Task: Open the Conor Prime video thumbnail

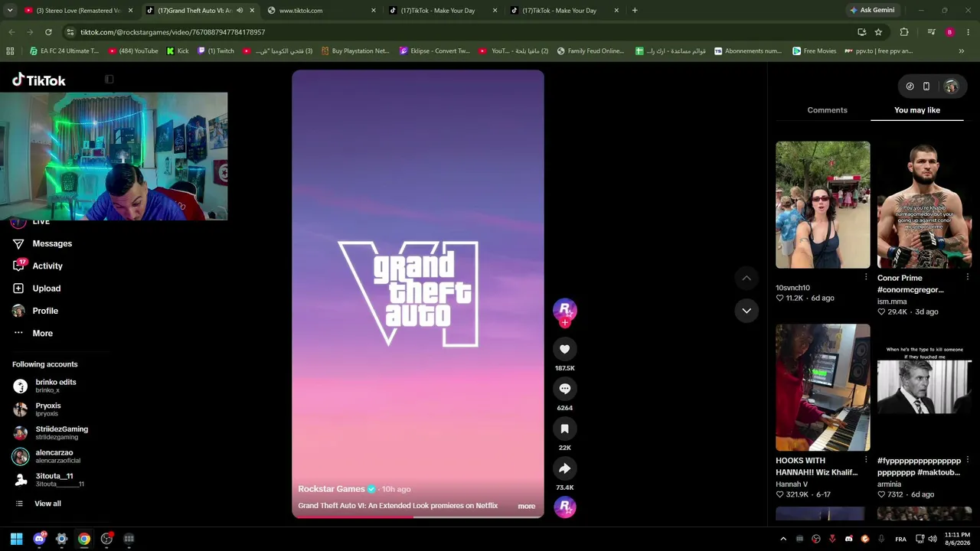Action: click(924, 205)
